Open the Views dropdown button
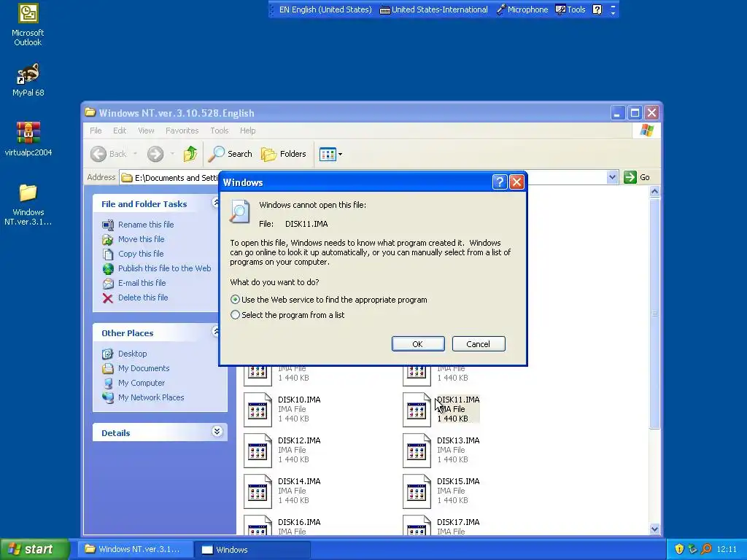 click(330, 154)
